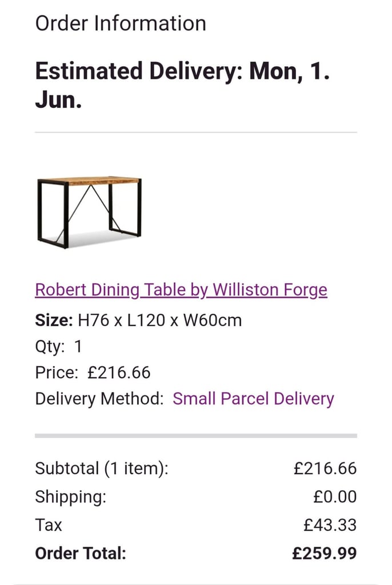Select the £43.33 tax amount
The image size is (392, 585).
pyautogui.click(x=330, y=526)
